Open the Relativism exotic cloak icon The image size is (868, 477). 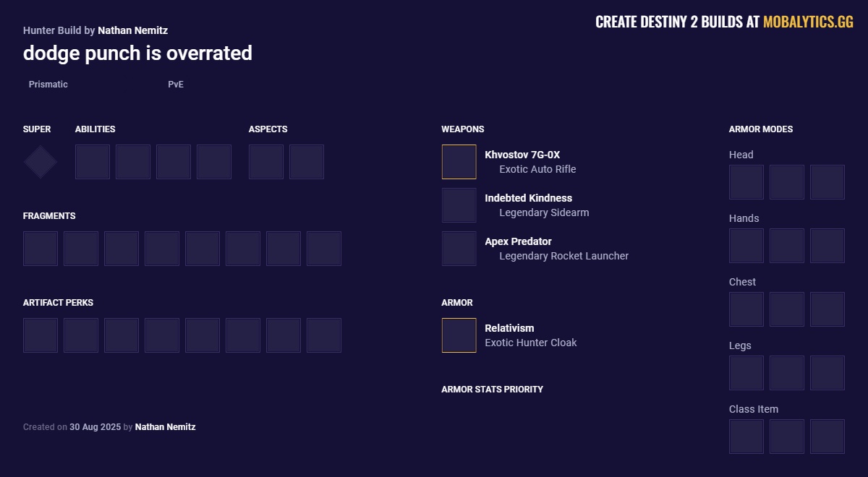click(459, 335)
